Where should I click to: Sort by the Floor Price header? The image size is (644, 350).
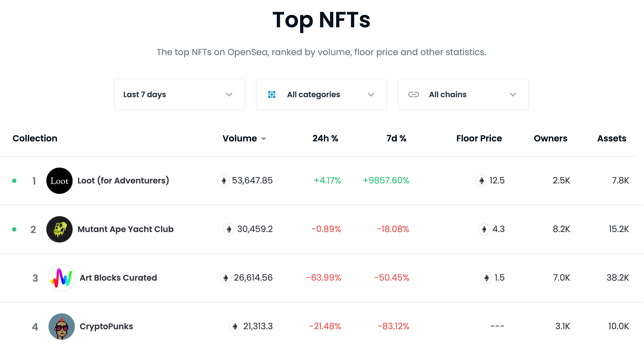coord(479,138)
